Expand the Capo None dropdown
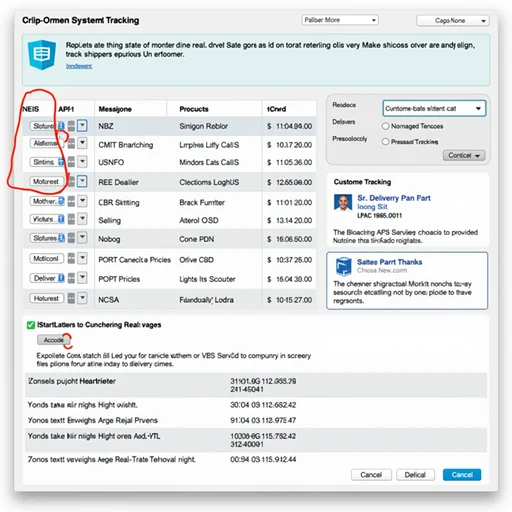Viewport: 512px width, 512px height. (x=453, y=21)
